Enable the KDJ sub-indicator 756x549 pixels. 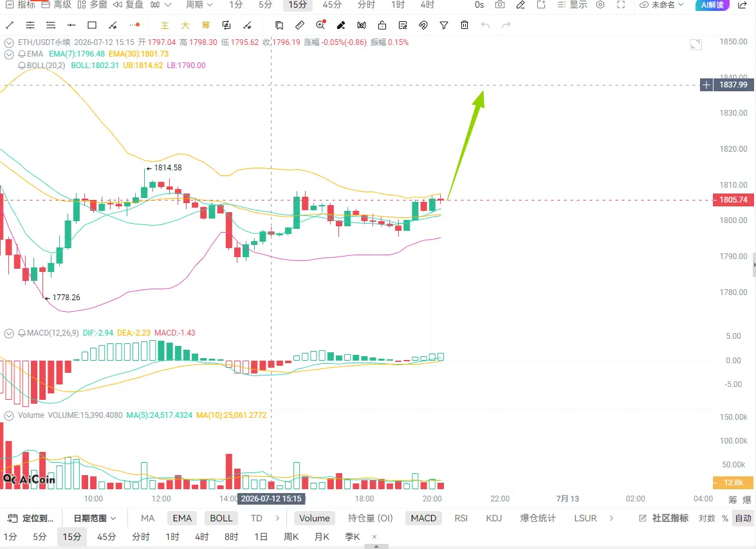(x=493, y=518)
